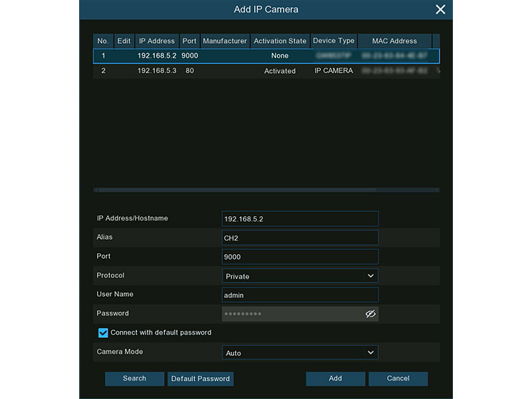Screen dimensions: 532x399
Task: Click the Alias field containing CH2
Action: pyautogui.click(x=300, y=237)
